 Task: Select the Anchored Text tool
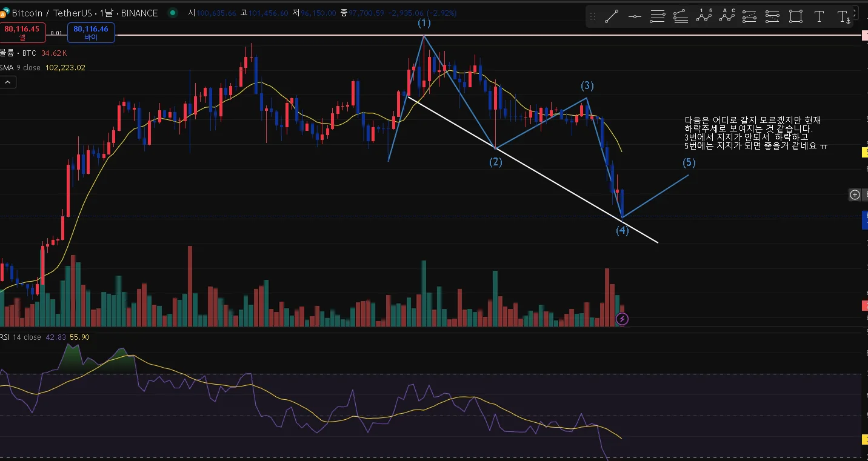pos(843,17)
